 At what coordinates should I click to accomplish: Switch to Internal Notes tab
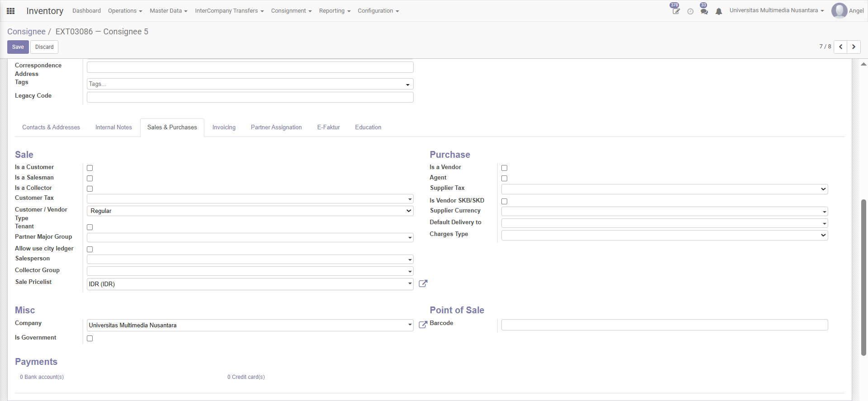pyautogui.click(x=113, y=127)
